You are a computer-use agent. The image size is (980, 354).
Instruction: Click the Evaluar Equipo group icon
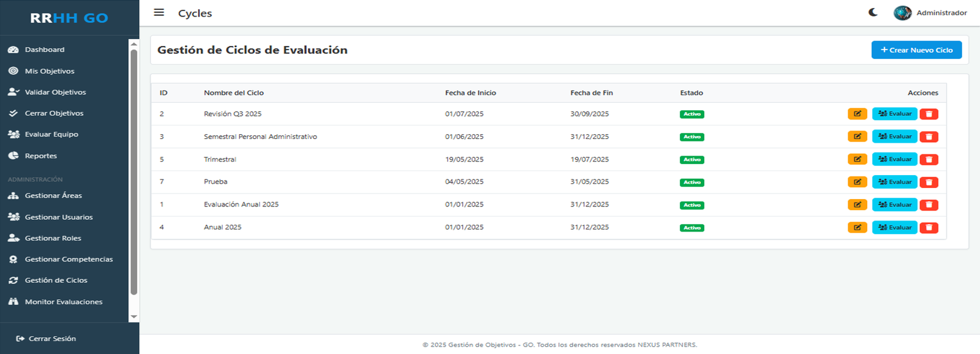[x=13, y=134]
